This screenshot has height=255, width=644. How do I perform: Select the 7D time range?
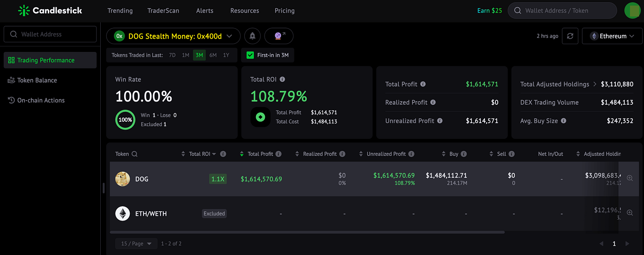point(172,55)
